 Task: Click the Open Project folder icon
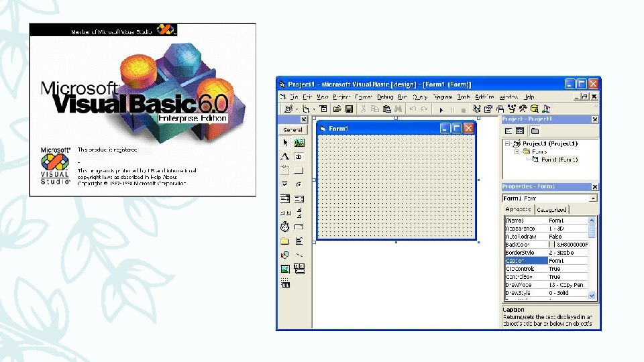pos(337,109)
